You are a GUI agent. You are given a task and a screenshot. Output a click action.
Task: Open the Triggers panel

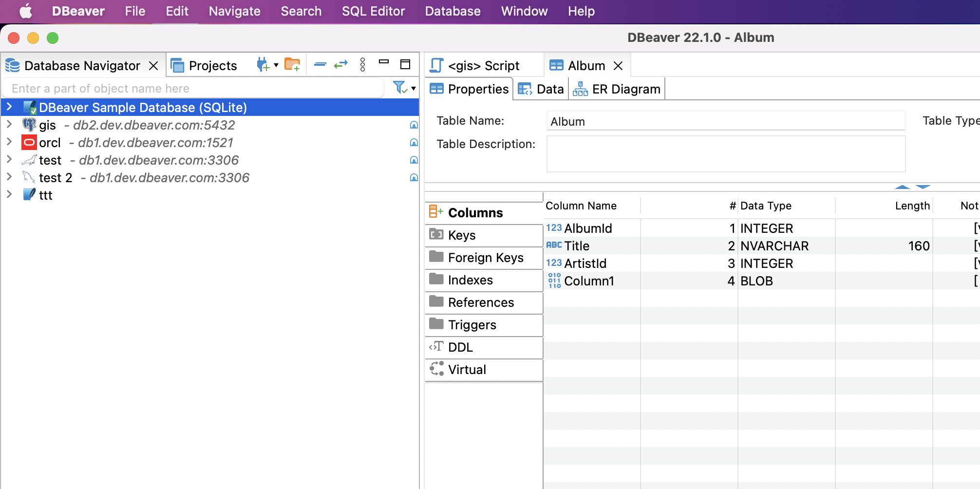click(x=471, y=324)
